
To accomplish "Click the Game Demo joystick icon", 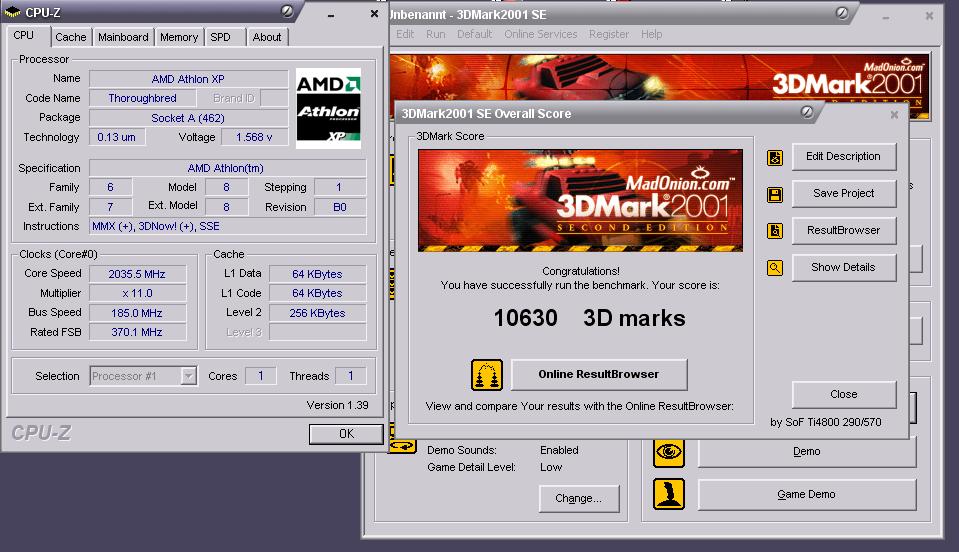I will click(x=668, y=494).
